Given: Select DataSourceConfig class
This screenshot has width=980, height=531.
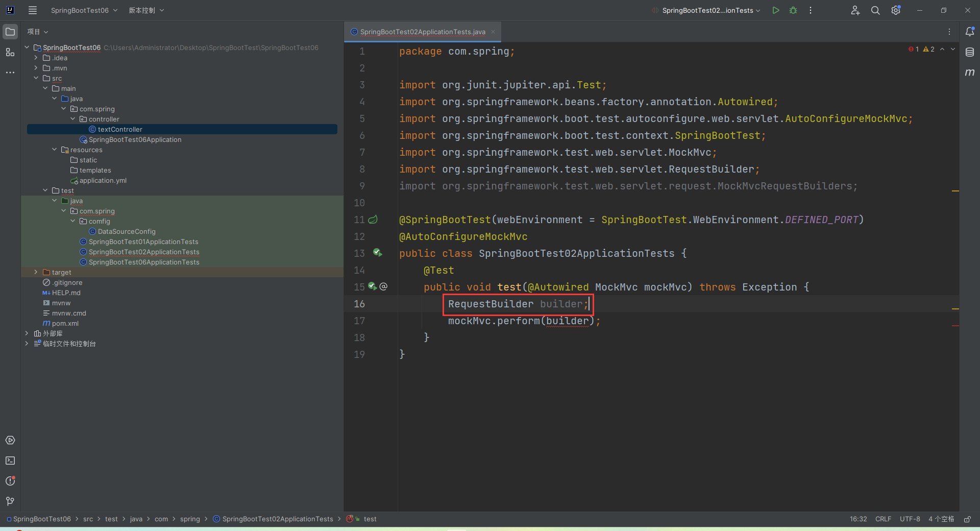Looking at the screenshot, I should pos(127,231).
